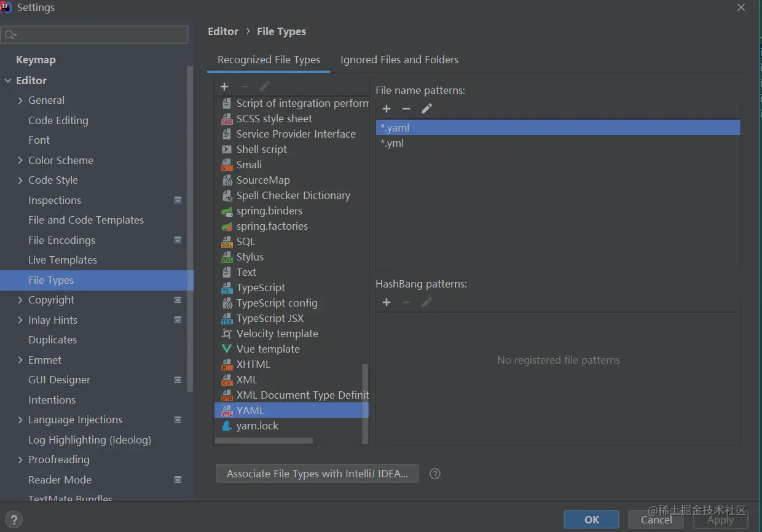Expand the Proofreading node

coord(20,460)
